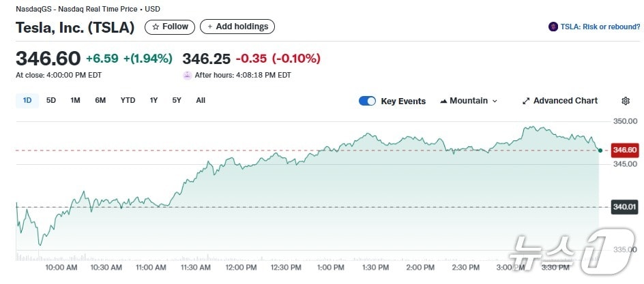Click the 340.01 previous close label
This screenshot has height=284, width=644.
coord(624,207)
